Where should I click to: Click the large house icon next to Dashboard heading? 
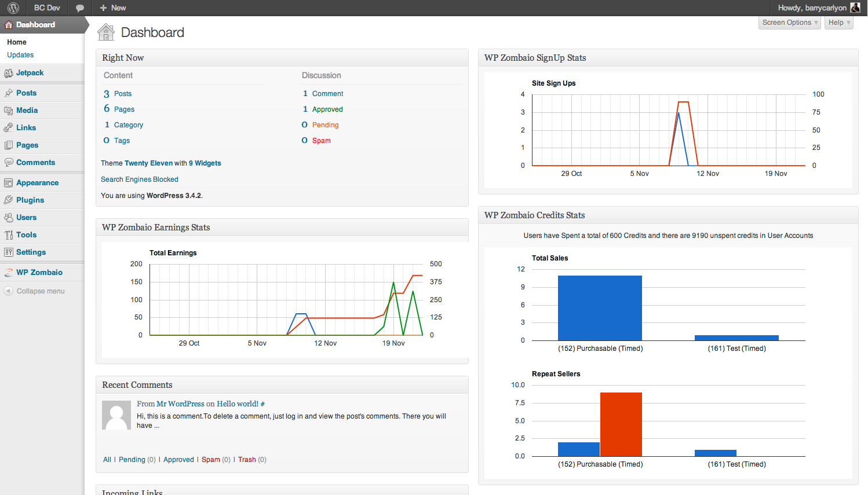(106, 32)
